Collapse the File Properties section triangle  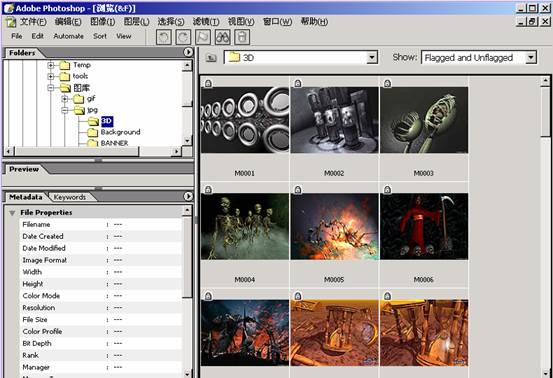[12, 213]
